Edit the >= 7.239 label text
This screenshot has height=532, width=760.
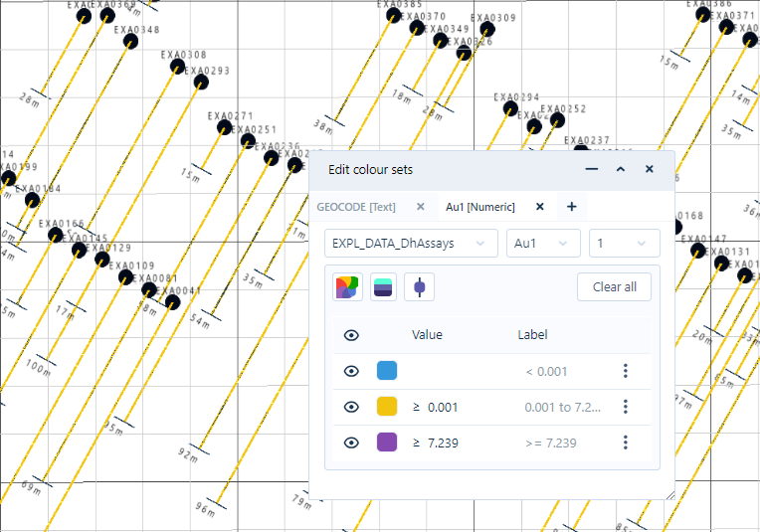[x=551, y=443]
